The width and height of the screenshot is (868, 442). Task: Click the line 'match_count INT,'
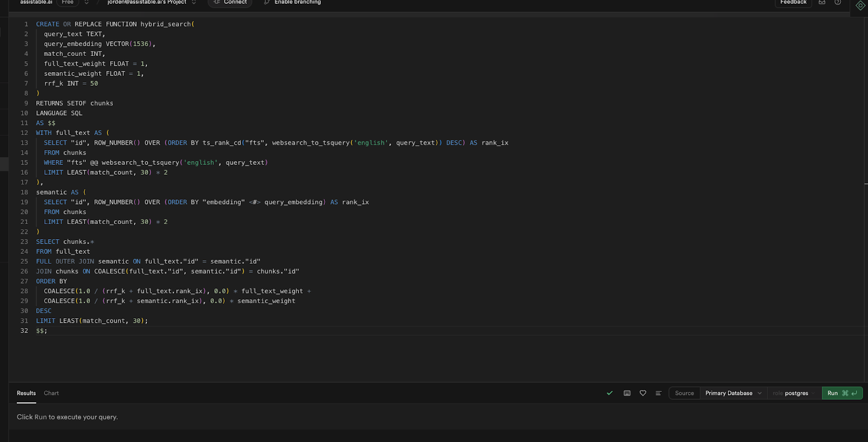(x=74, y=54)
